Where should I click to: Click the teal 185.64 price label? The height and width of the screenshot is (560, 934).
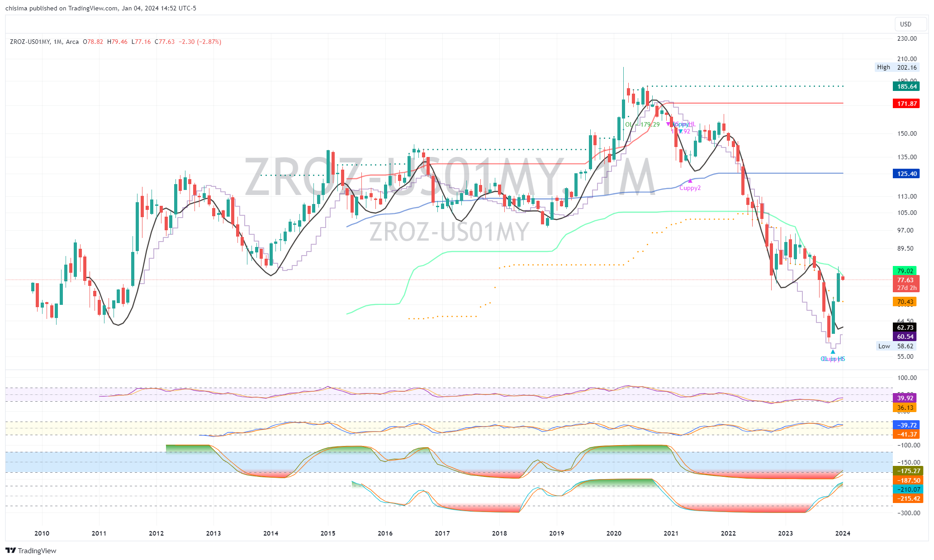tap(906, 86)
